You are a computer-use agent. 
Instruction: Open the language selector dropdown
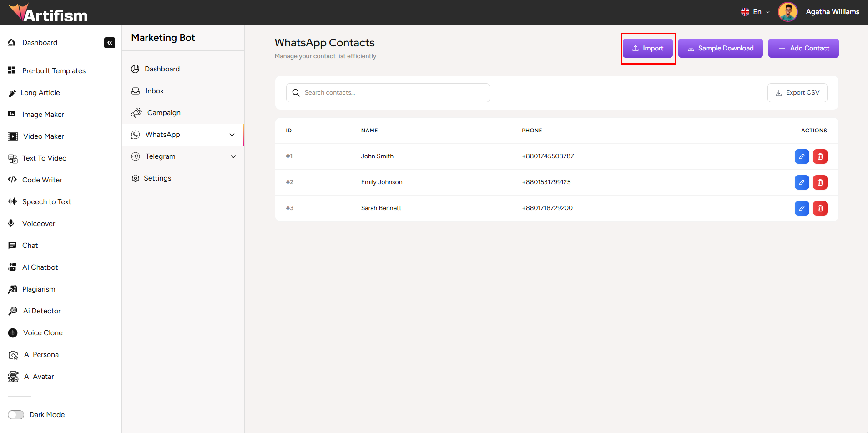point(755,12)
